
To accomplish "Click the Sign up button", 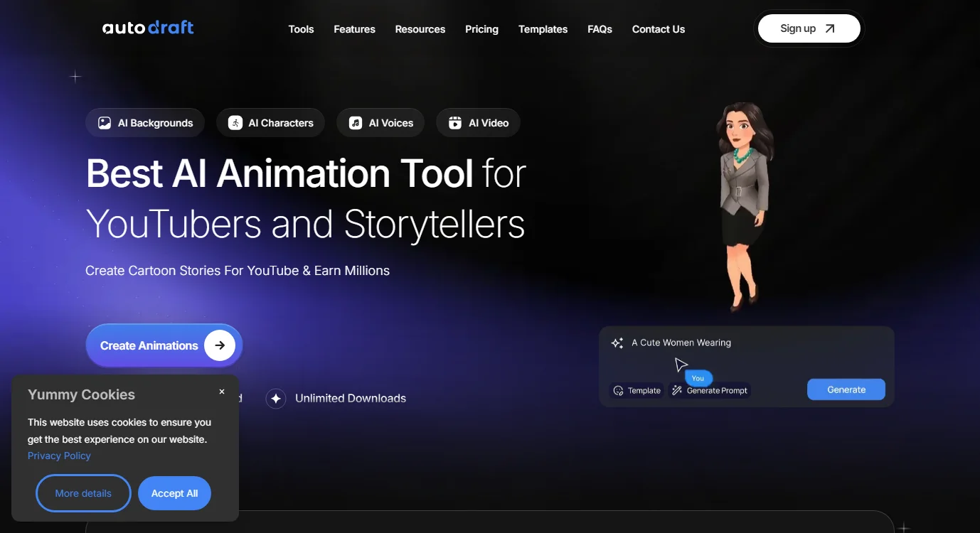I will tap(809, 28).
